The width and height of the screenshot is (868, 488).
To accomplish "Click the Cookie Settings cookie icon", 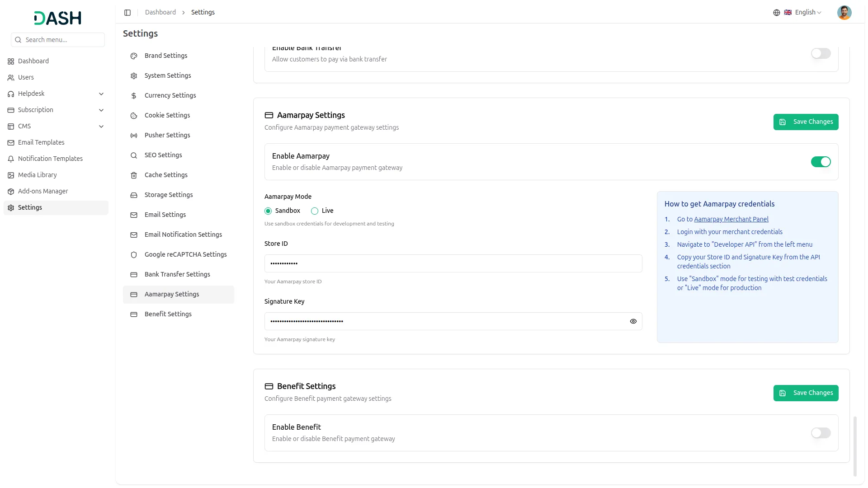I will pos(134,116).
